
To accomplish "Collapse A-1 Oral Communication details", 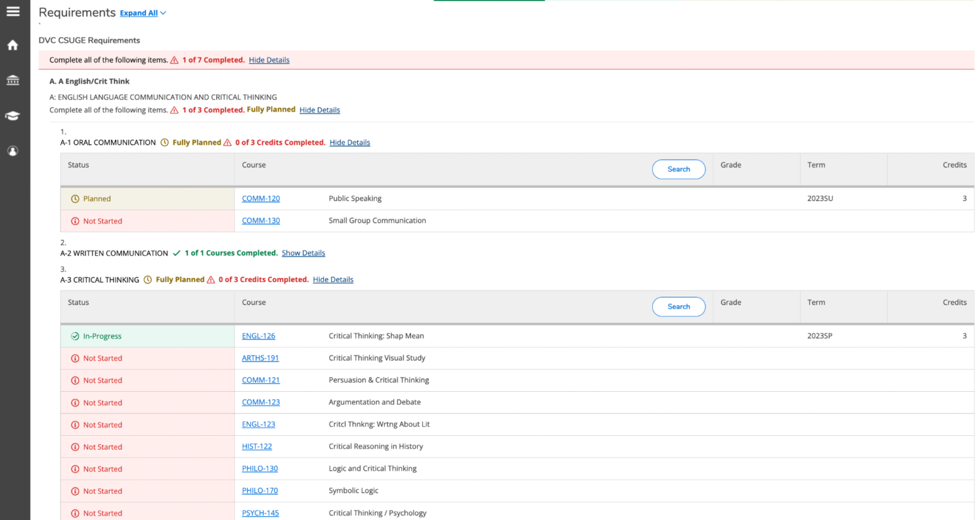I will tap(350, 143).
